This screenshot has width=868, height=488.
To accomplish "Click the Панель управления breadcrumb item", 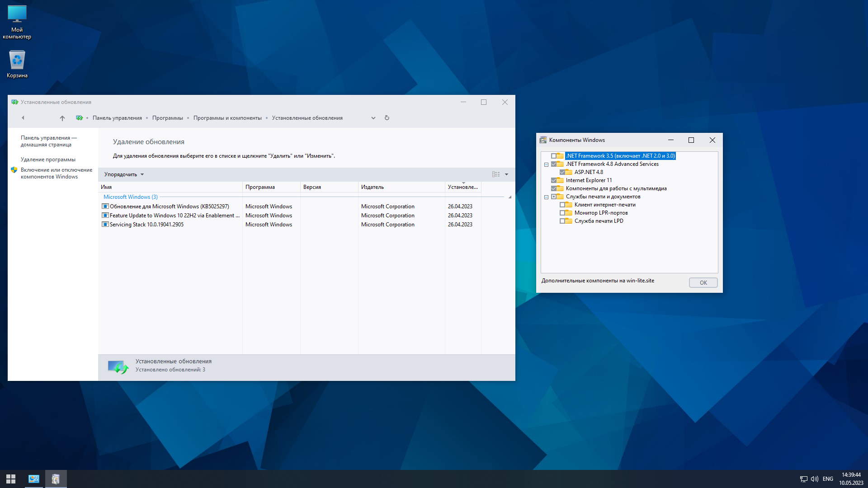I will point(117,118).
